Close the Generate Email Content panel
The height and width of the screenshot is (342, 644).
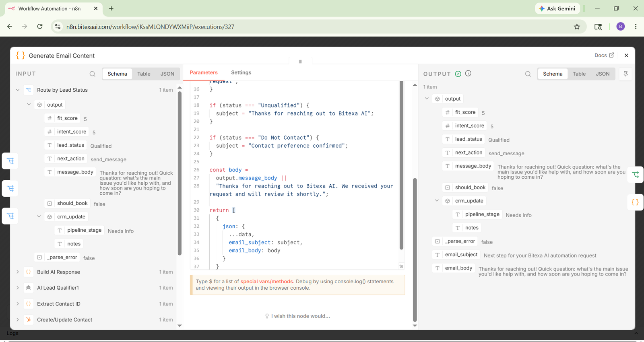tap(626, 56)
